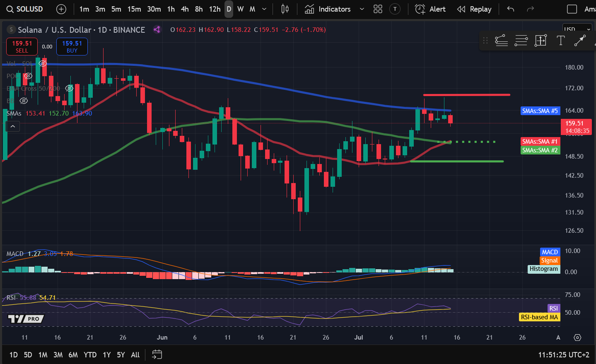The height and width of the screenshot is (364, 596).
Task: Show the hidden EMA Cross 50/200 indicator
Action: coord(70,88)
